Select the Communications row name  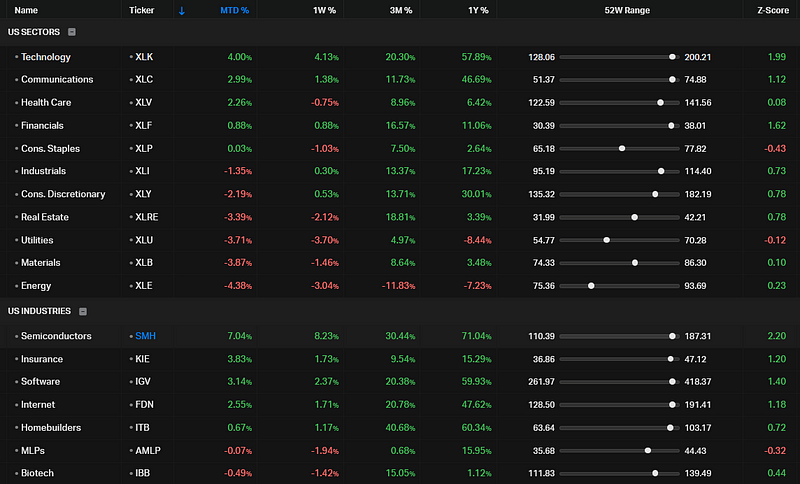tap(57, 80)
